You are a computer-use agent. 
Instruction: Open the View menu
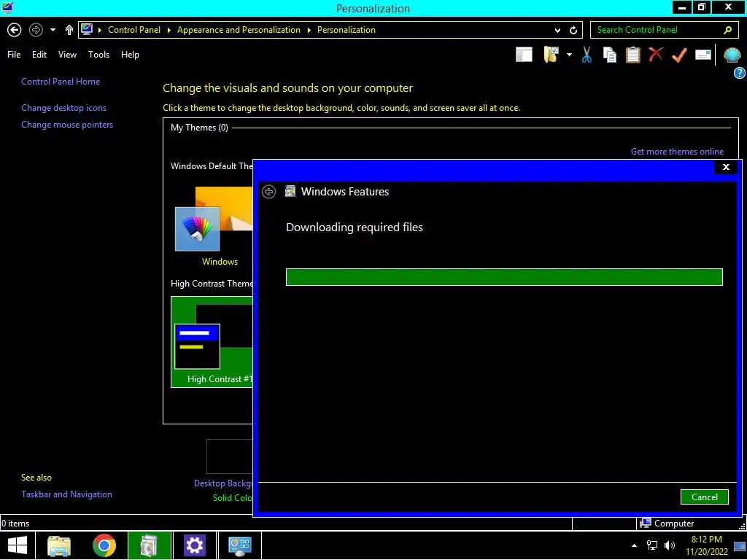(67, 55)
